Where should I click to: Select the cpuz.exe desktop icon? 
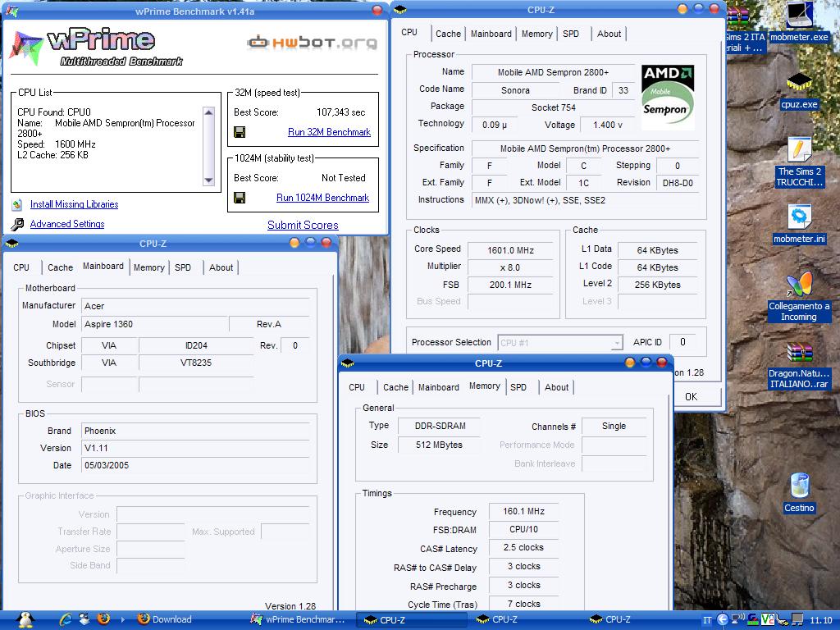[x=799, y=91]
